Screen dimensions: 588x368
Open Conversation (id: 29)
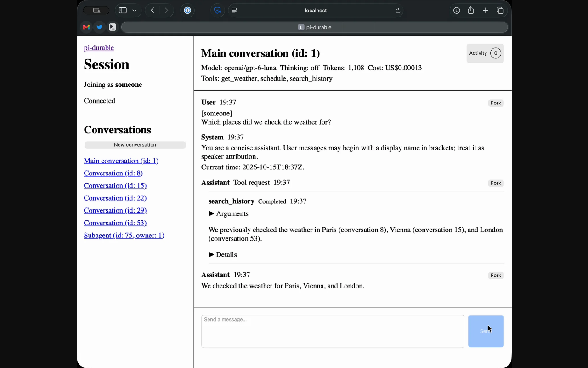(115, 210)
